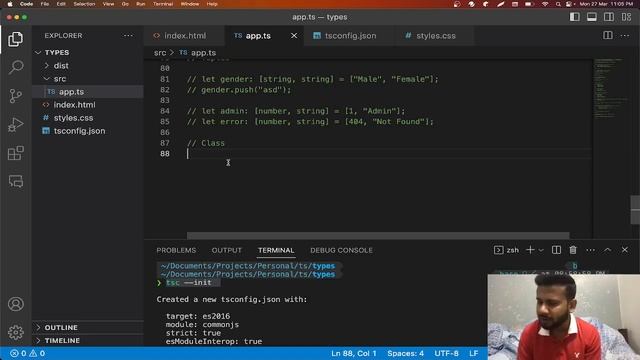The width and height of the screenshot is (640, 360).
Task: Switch to the PROBLEMS panel tab
Action: pyautogui.click(x=176, y=250)
